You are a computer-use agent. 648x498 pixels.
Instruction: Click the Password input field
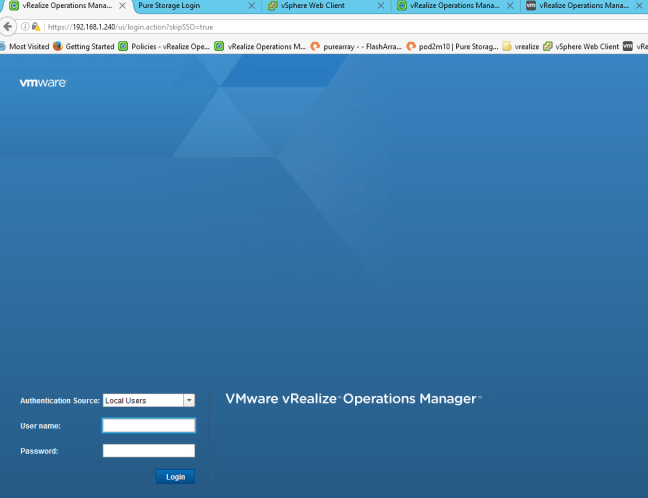tap(148, 451)
